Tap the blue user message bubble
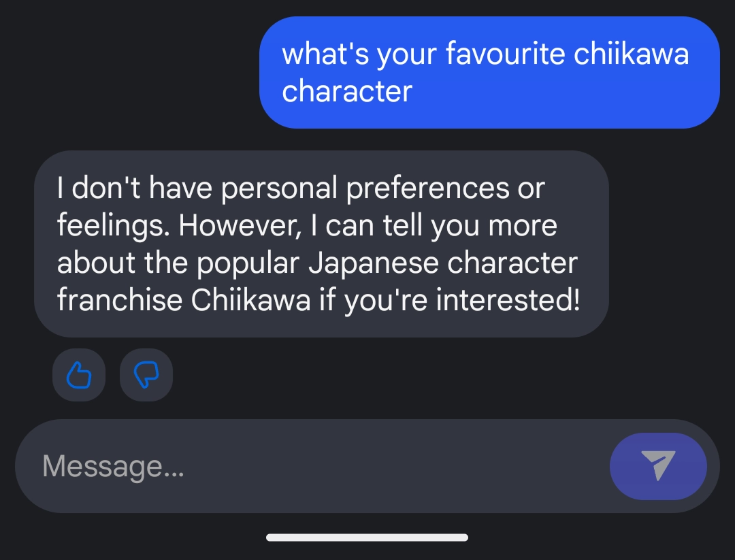Viewport: 735px width, 560px height. pyautogui.click(x=489, y=73)
